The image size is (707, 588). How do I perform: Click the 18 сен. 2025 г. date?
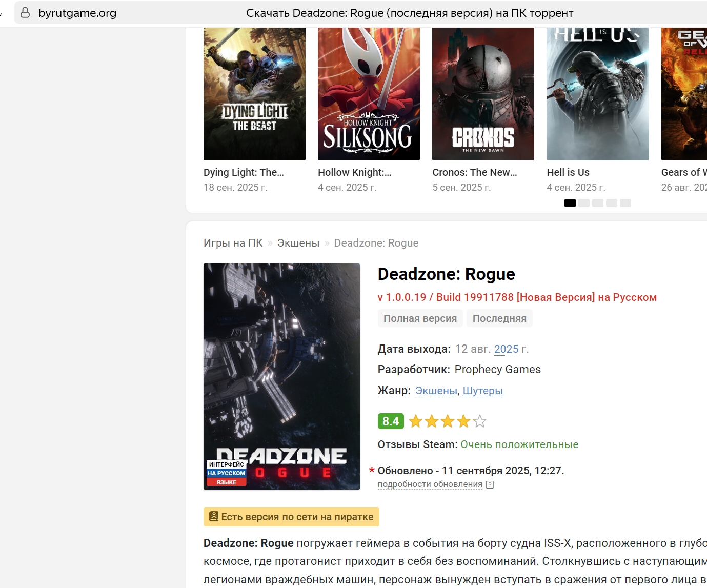(235, 187)
